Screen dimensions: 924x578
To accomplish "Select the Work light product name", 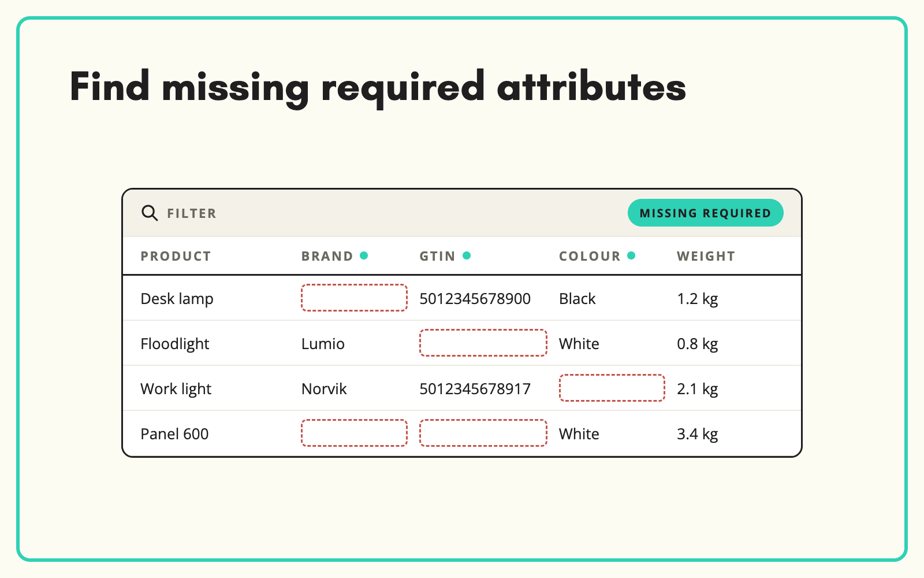I will (176, 389).
